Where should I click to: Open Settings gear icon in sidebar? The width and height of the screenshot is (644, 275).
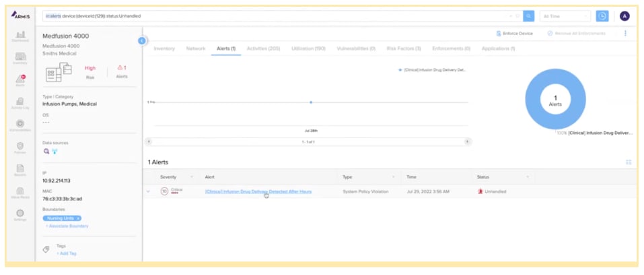tap(20, 214)
